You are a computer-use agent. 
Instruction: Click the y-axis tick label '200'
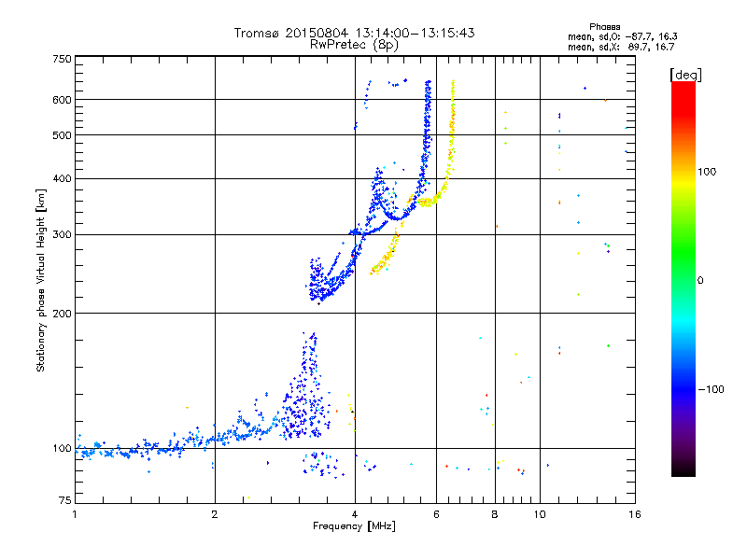click(63, 314)
